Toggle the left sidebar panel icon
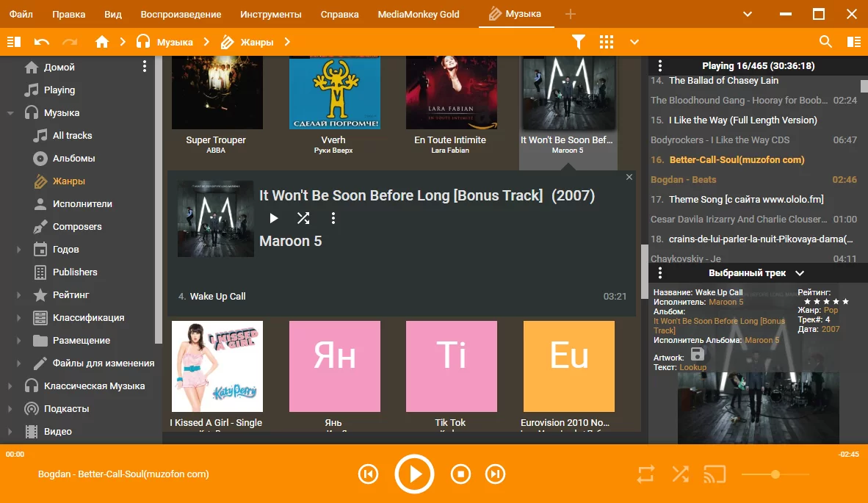868x503 pixels. pos(14,42)
